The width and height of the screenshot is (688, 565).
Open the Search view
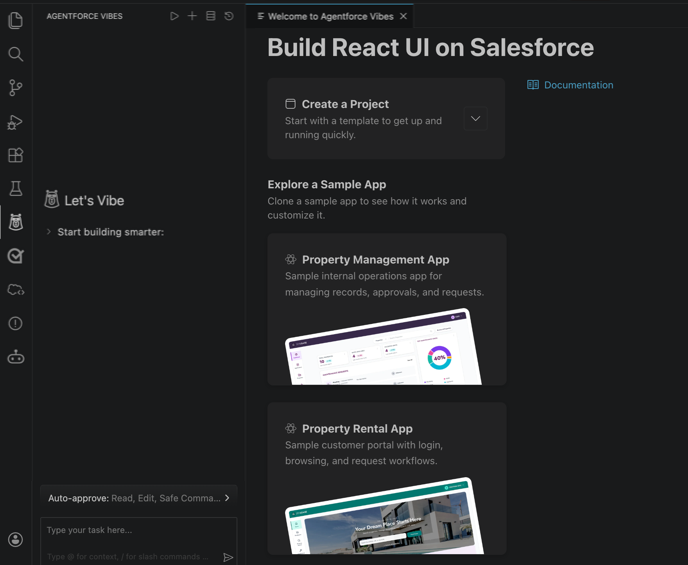click(x=15, y=54)
